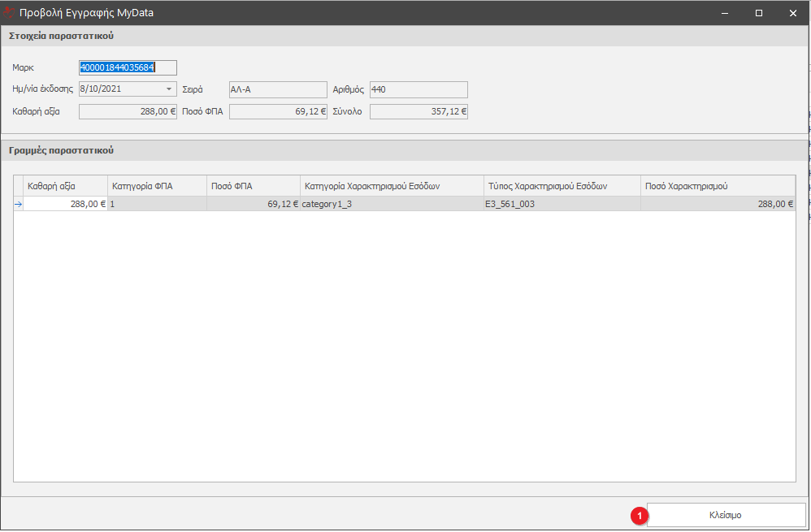
Task: Click Κατηγορία Χαρακτηρισμού Εσόδων column header
Action: 391,186
